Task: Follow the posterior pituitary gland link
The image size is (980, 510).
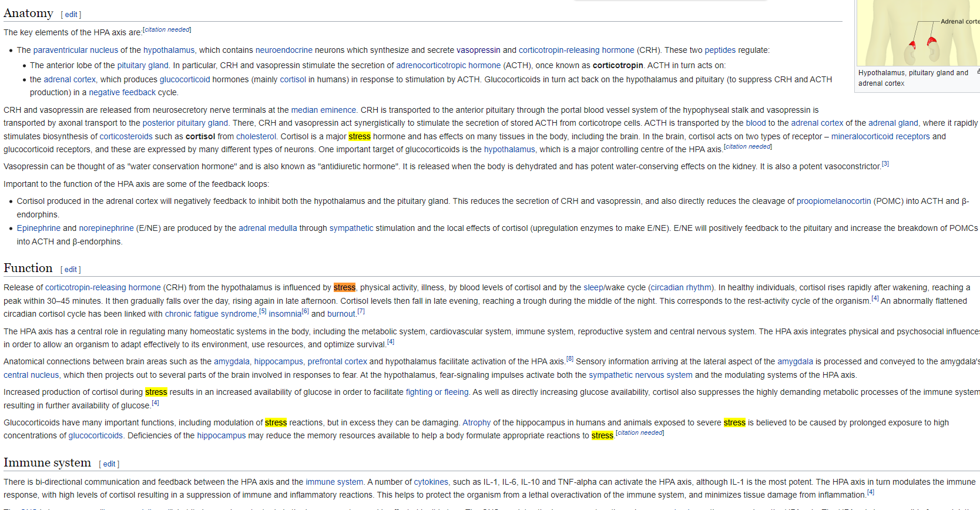Action: [185, 123]
